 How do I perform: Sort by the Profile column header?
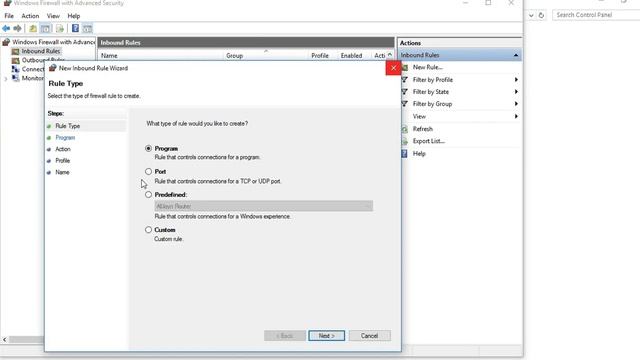click(x=320, y=56)
